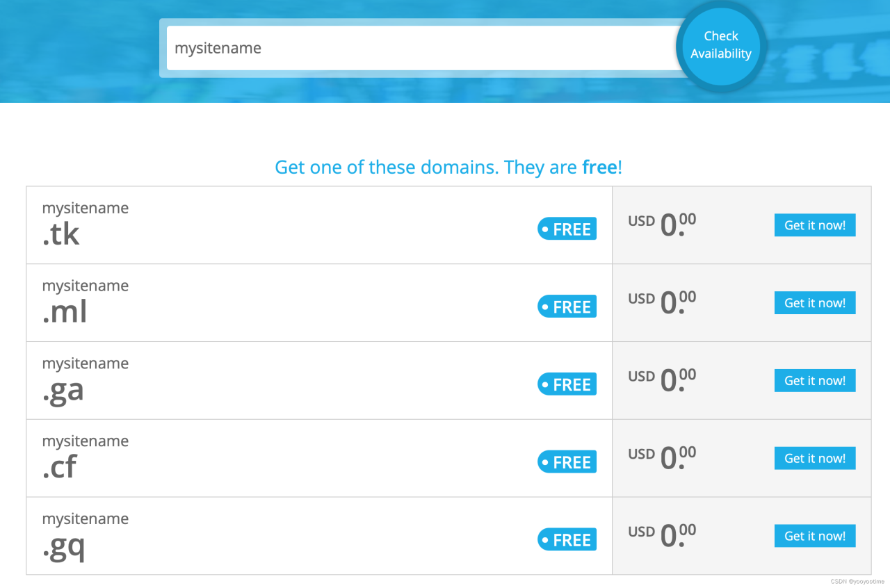Click the Check Availability button
The height and width of the screenshot is (588, 890).
pos(720,45)
